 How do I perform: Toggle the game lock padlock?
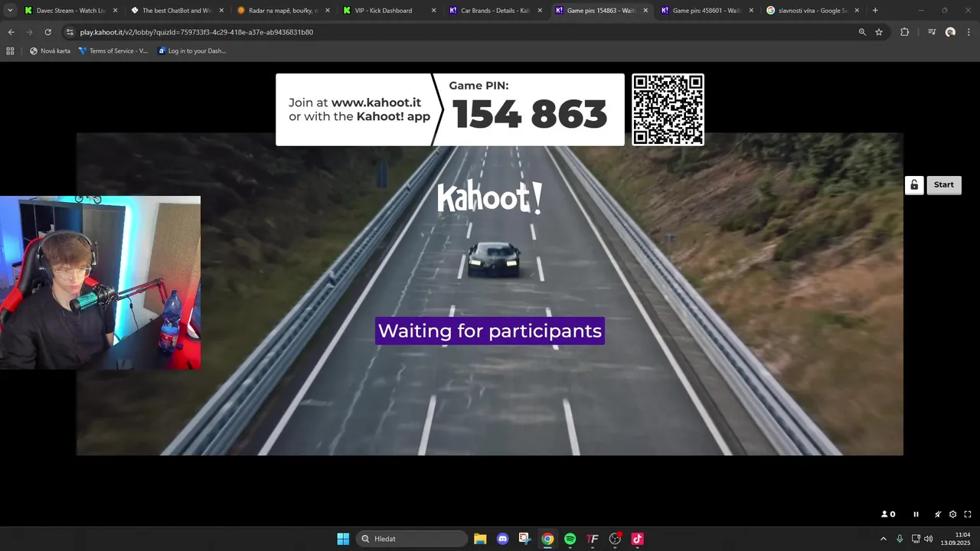(x=914, y=185)
